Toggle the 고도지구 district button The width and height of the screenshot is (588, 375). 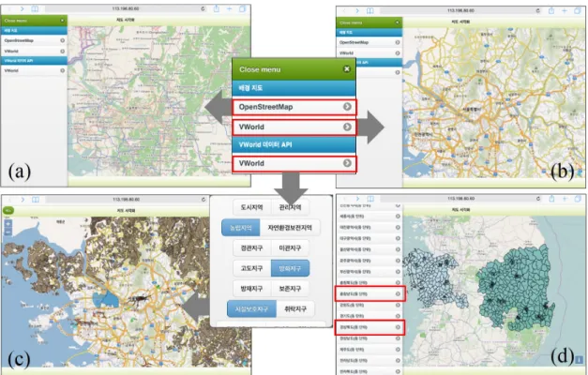(x=251, y=268)
